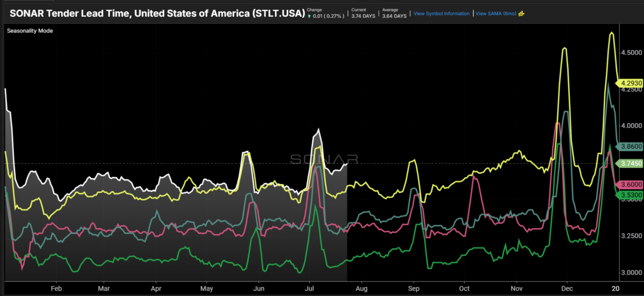Click the Seasonality Mode label
The image size is (644, 296).
point(30,31)
